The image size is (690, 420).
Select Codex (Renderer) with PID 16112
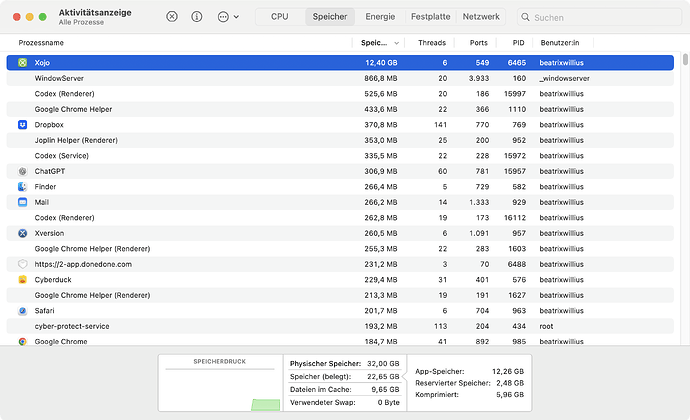tap(340, 217)
